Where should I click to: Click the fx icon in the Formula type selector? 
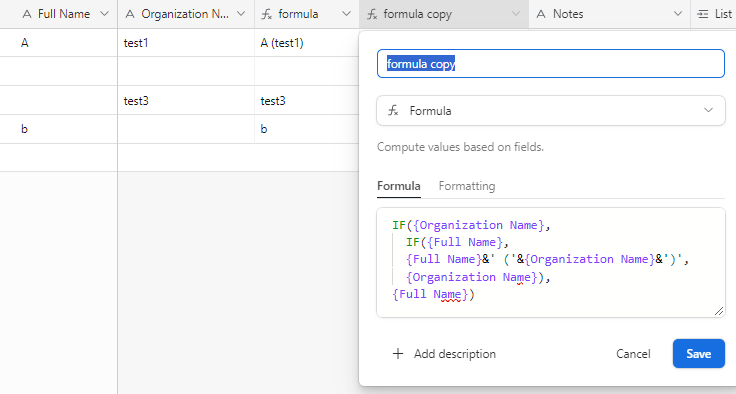(393, 111)
